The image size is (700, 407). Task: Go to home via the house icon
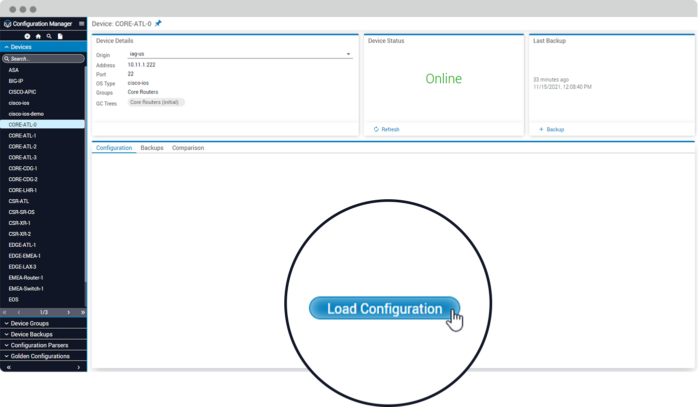[38, 35]
